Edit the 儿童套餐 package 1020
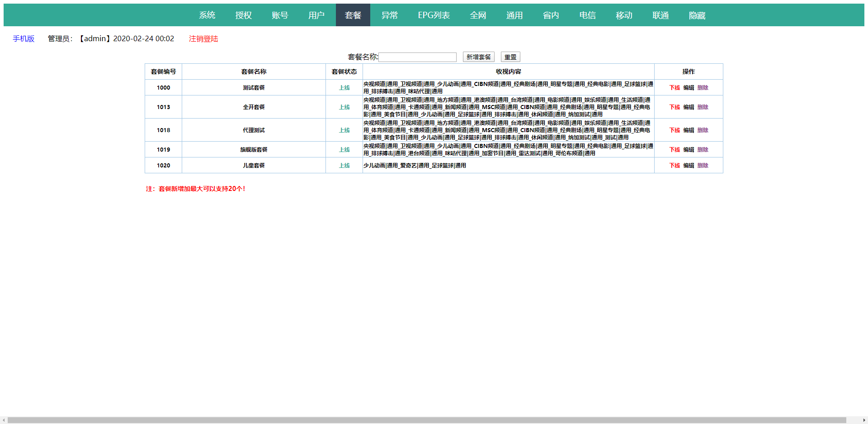The width and height of the screenshot is (868, 424). [x=689, y=166]
